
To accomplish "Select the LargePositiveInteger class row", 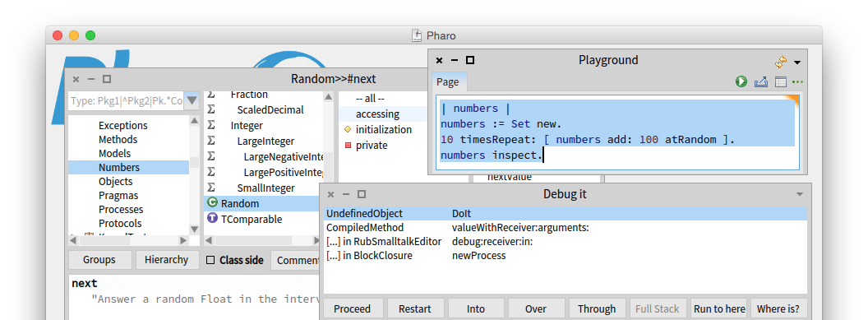I will [264, 172].
